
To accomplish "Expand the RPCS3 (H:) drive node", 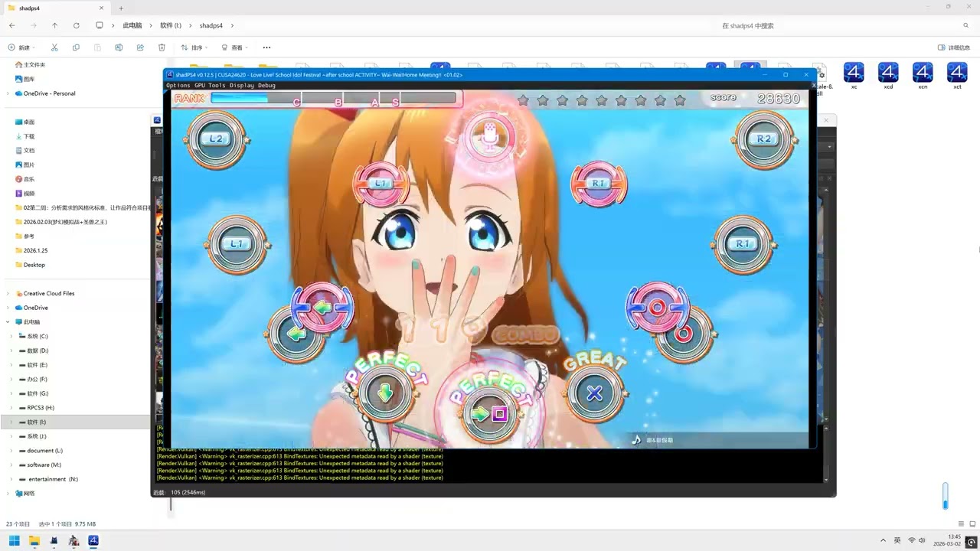I will pos(12,408).
